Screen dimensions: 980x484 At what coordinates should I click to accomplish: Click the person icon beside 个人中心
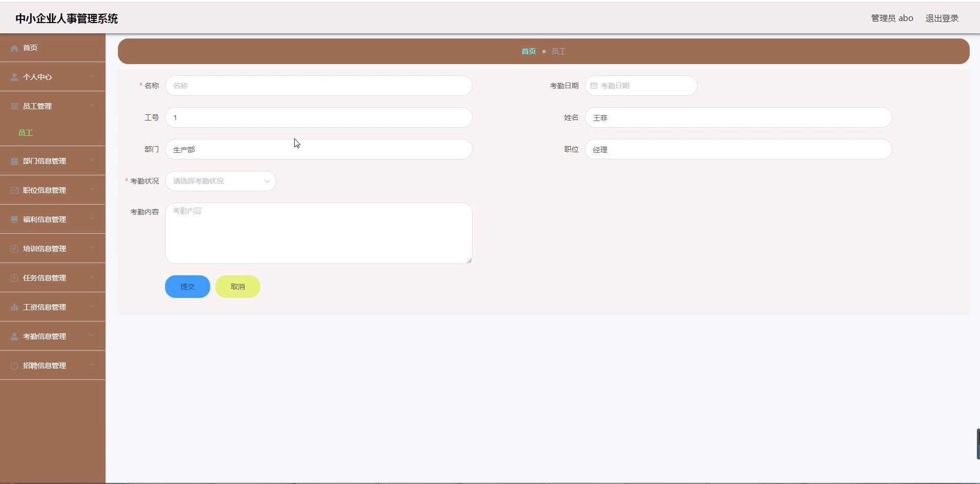coord(14,77)
